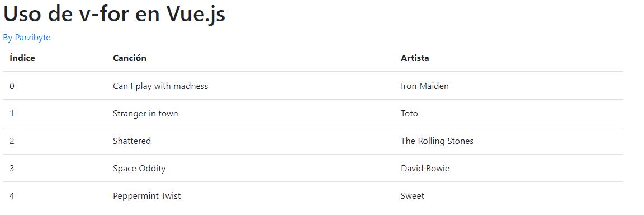Image resolution: width=644 pixels, height=215 pixels.
Task: Select the Shattered song cell
Action: [132, 141]
